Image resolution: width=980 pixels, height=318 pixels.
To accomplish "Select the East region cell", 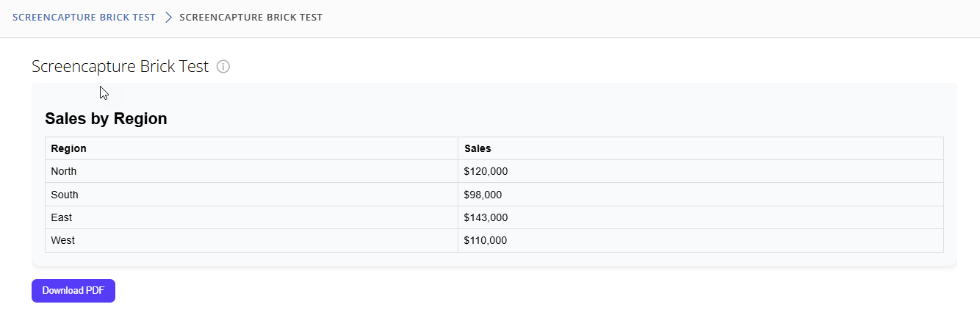I will tap(251, 217).
